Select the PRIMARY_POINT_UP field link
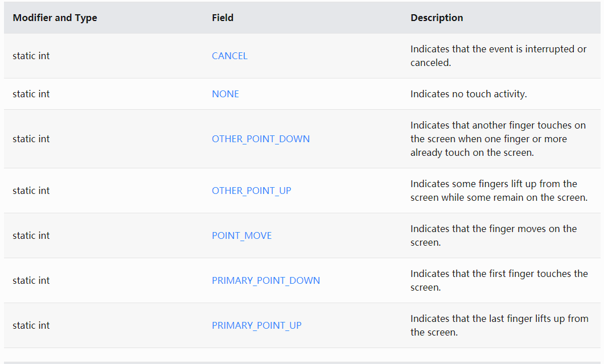604x364 pixels. (x=256, y=325)
